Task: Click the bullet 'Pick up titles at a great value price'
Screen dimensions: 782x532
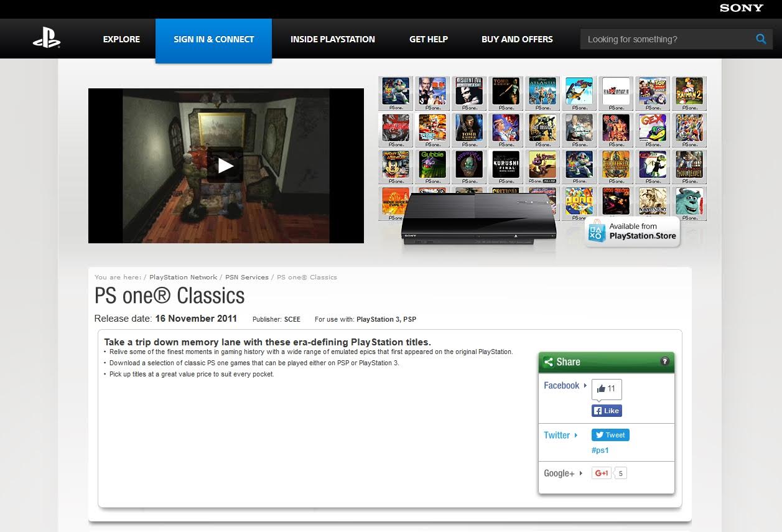Action: pyautogui.click(x=192, y=374)
